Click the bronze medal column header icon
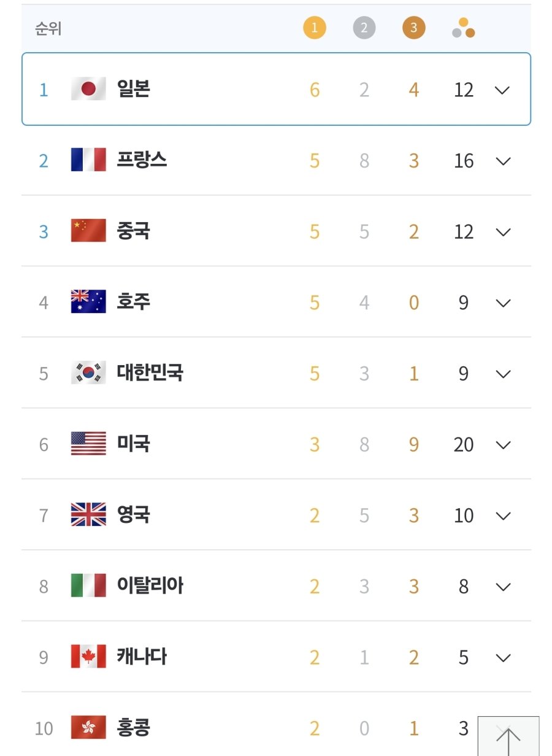552x756 pixels. pos(413,28)
